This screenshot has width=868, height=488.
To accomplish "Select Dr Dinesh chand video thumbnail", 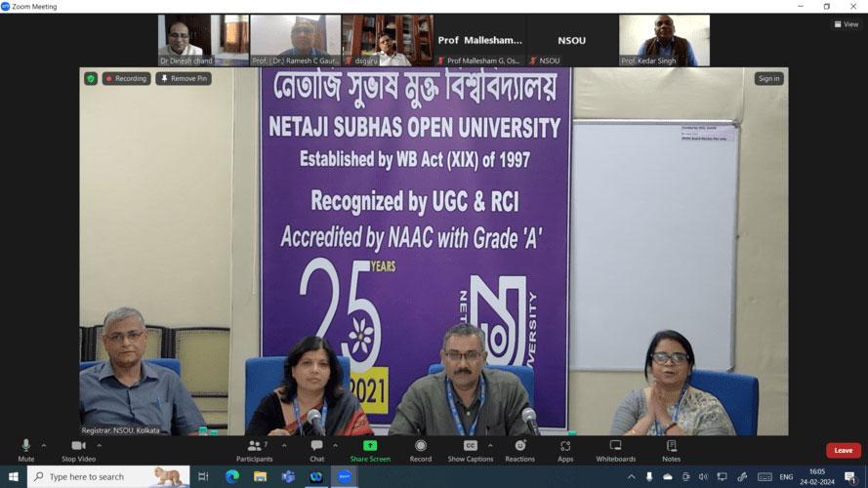I will click(x=203, y=40).
